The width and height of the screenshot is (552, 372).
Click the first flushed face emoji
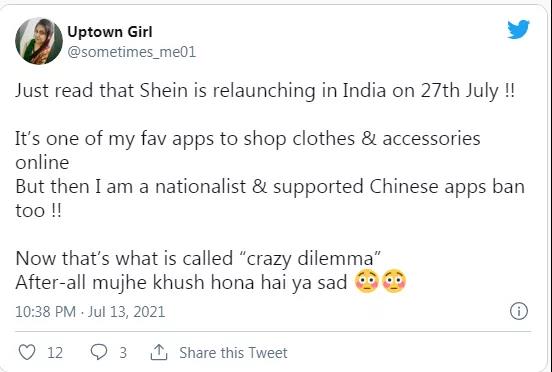(366, 281)
